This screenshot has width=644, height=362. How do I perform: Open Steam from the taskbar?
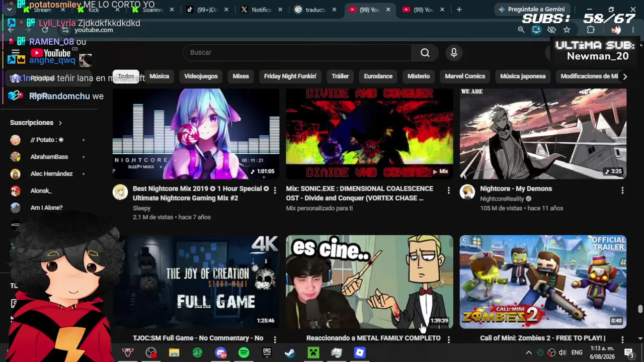(290, 353)
